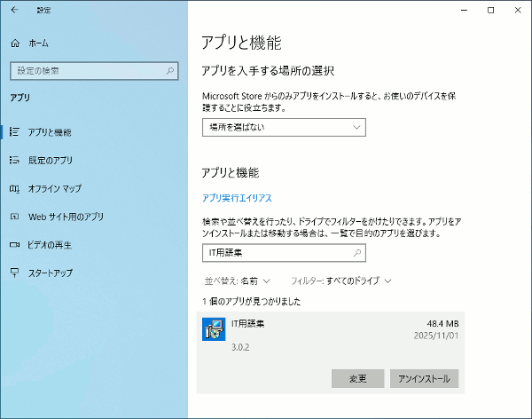The image size is (532, 419).
Task: Click the Web サイト用のアプリ sidebar icon
Action: pos(14,217)
